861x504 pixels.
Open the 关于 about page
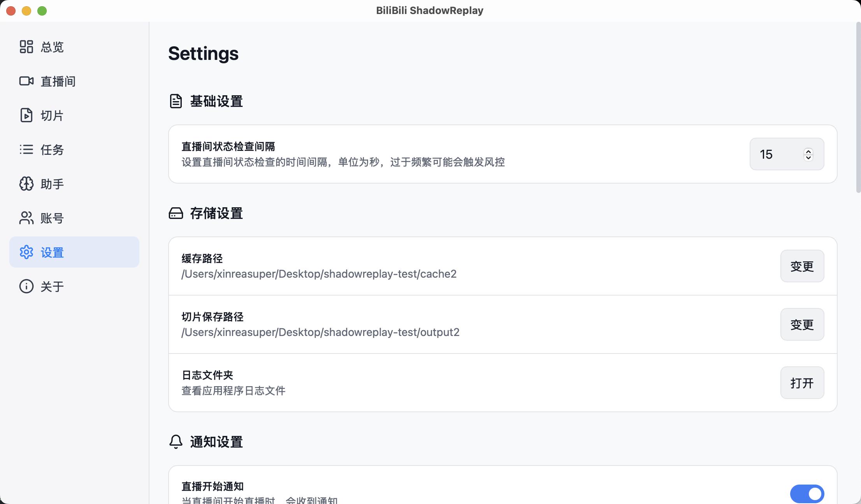[52, 286]
